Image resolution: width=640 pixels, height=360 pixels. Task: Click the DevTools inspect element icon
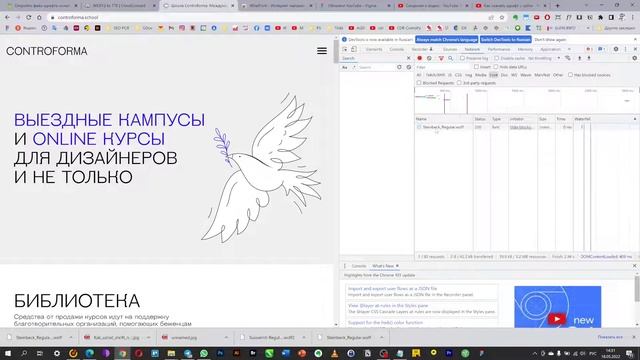[345, 49]
